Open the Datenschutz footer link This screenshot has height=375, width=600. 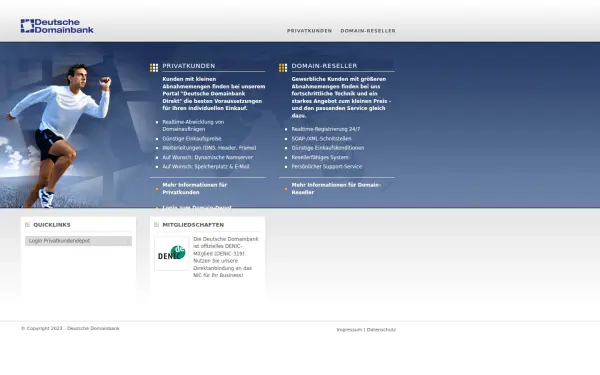(381, 330)
